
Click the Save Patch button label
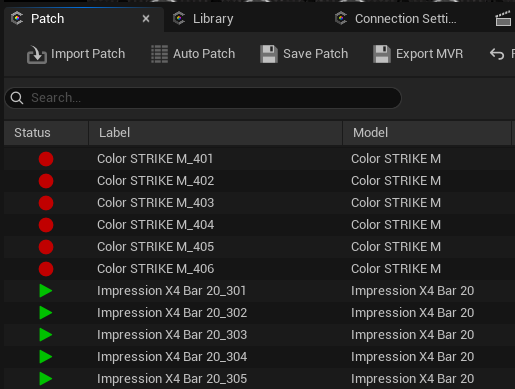pos(316,54)
